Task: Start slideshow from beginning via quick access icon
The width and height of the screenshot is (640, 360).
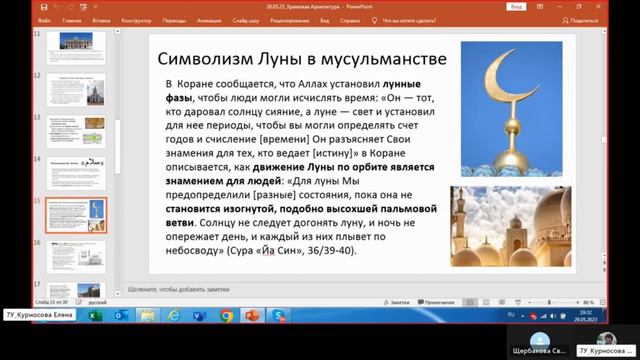Action: coord(83,7)
